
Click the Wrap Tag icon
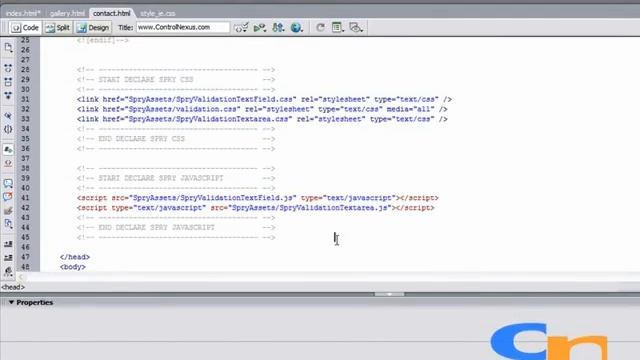(x=8, y=211)
